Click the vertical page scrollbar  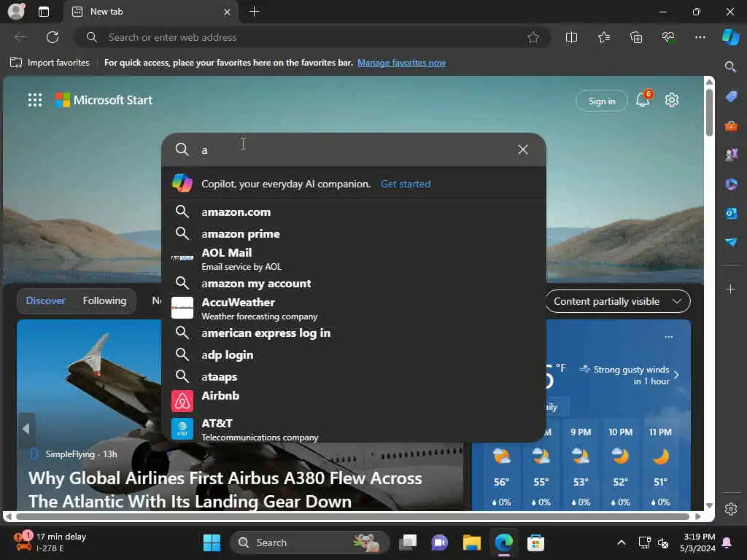click(709, 114)
